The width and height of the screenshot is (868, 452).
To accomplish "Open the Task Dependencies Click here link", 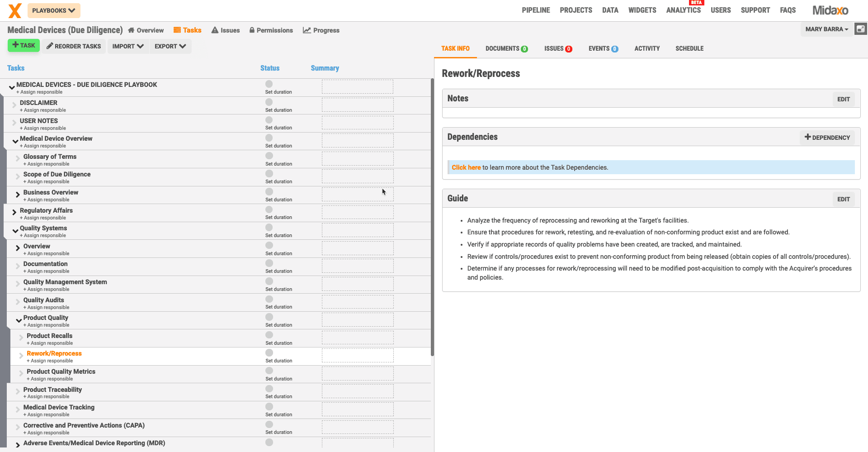I will [466, 167].
